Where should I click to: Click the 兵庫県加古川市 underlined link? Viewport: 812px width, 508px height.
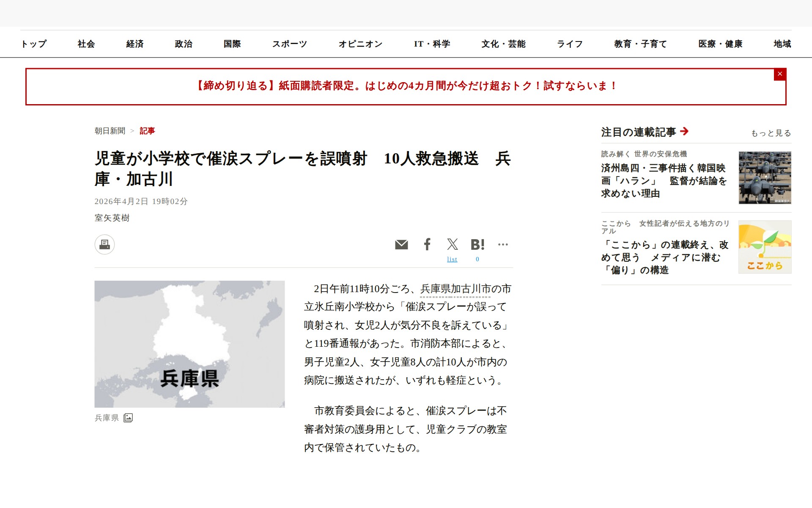tap(455, 289)
